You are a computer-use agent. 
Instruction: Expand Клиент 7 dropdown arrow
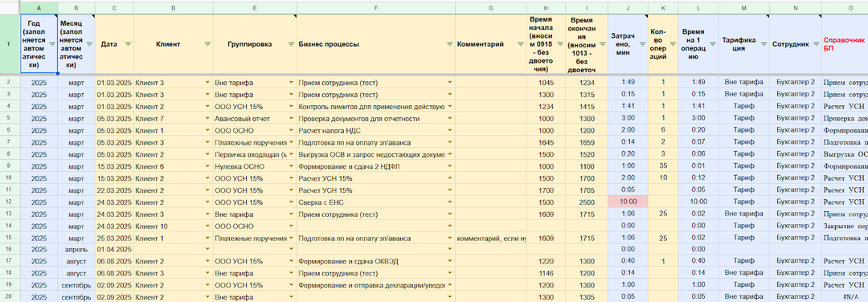coord(207,118)
